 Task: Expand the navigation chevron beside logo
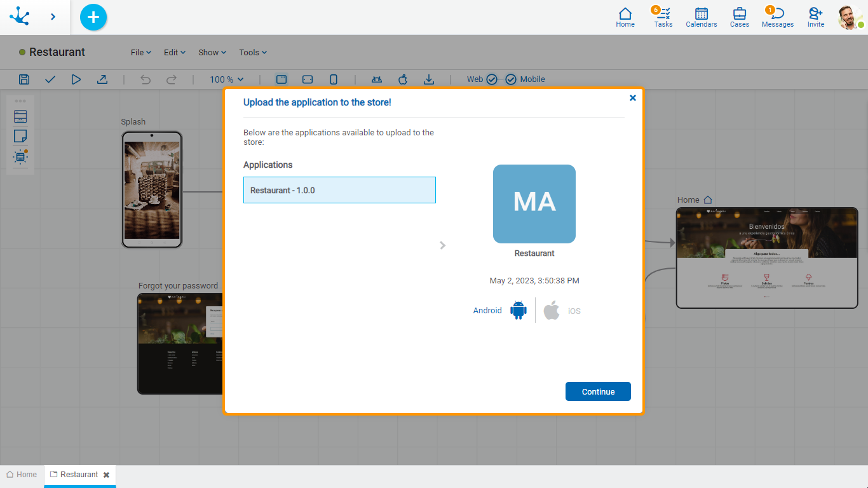pyautogui.click(x=53, y=17)
